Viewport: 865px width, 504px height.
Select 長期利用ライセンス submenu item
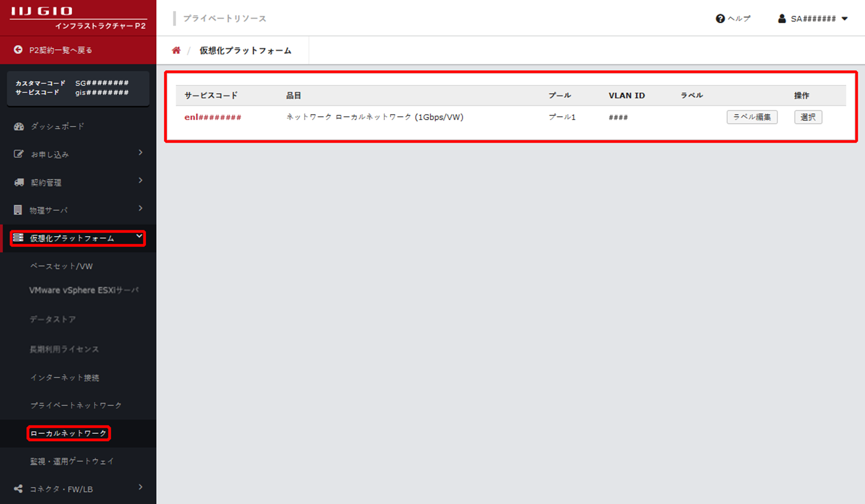click(x=64, y=349)
